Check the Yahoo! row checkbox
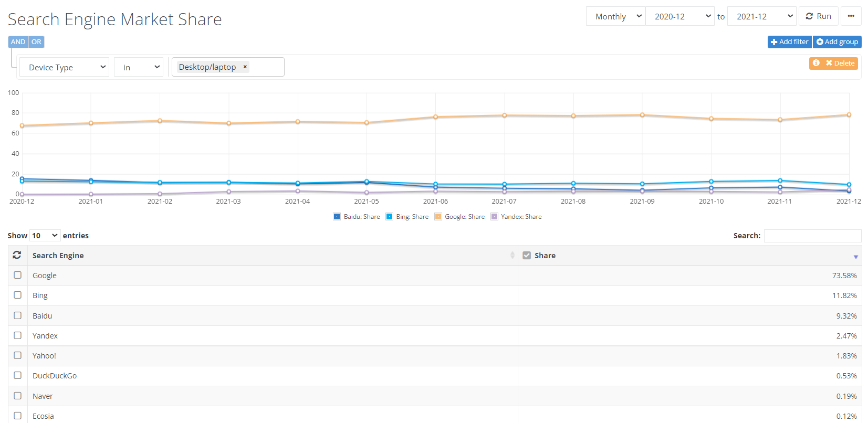Screen dimensions: 868x423 (17, 355)
